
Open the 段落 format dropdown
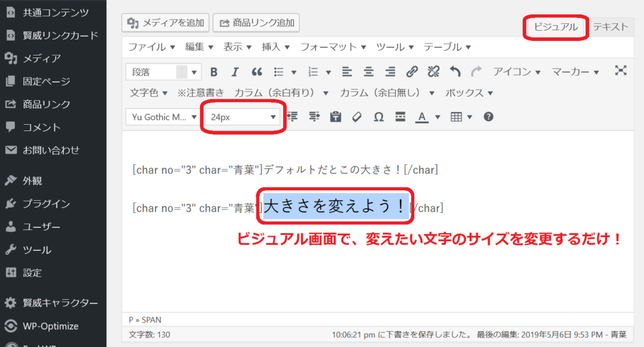click(164, 72)
